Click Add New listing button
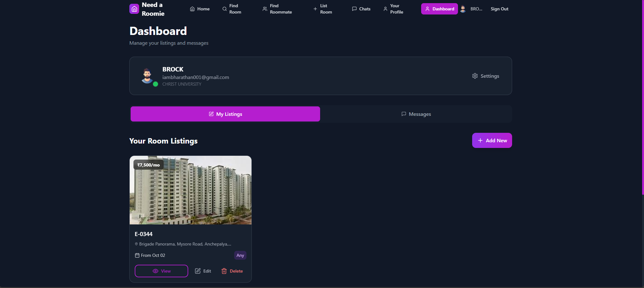Image resolution: width=644 pixels, height=288 pixels. coord(492,140)
